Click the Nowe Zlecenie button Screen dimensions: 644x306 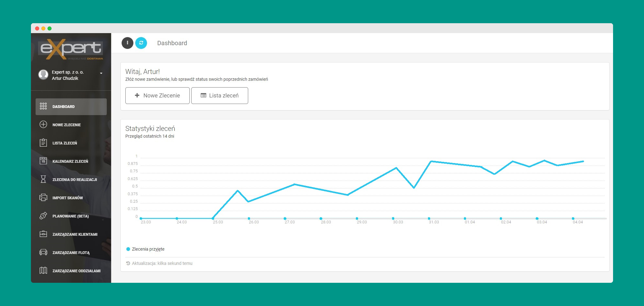click(158, 96)
